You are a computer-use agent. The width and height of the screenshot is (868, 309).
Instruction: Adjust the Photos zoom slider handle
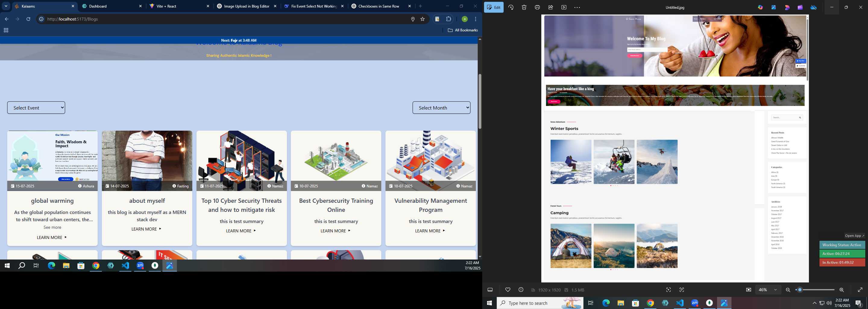pos(800,290)
